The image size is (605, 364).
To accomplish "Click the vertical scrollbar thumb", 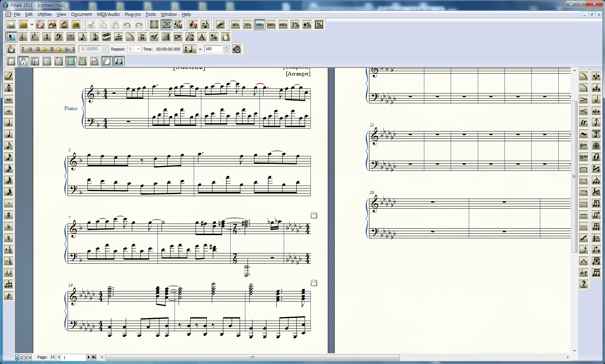I will [x=574, y=177].
